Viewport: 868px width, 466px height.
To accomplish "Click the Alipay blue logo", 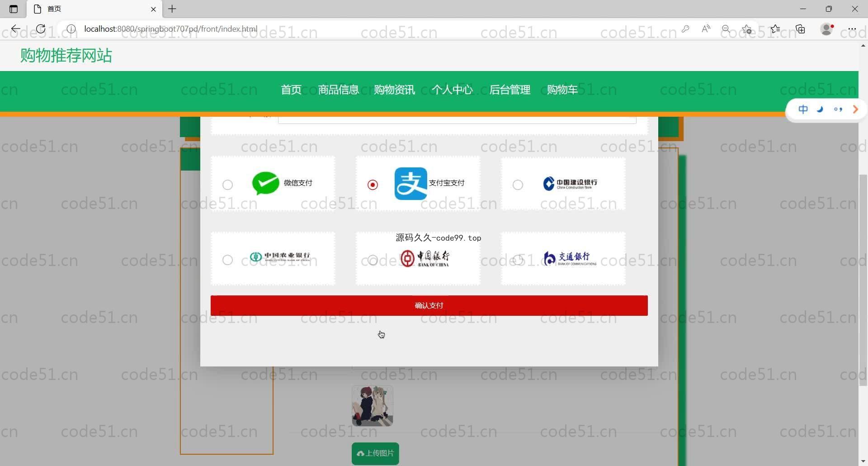I will pos(410,183).
